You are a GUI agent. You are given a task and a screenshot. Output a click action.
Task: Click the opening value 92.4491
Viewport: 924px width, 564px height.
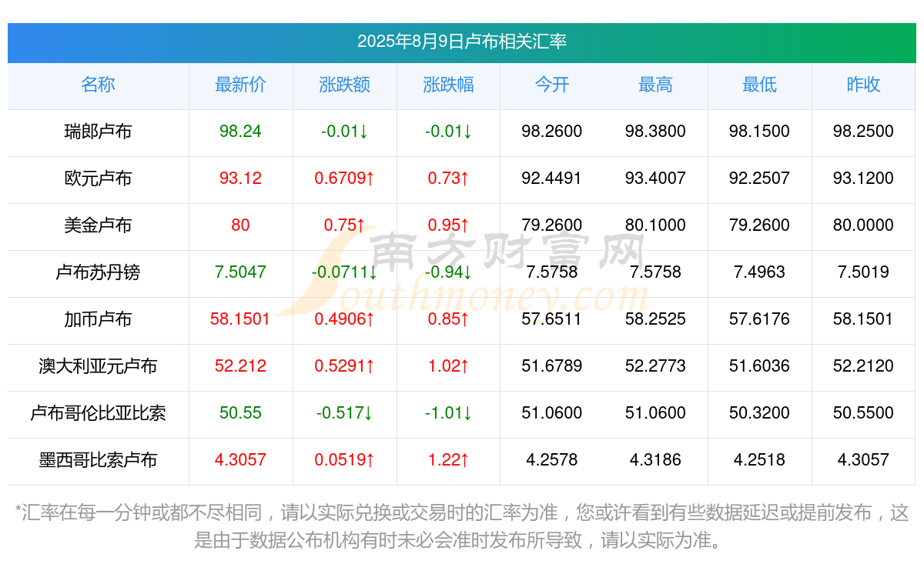(552, 179)
